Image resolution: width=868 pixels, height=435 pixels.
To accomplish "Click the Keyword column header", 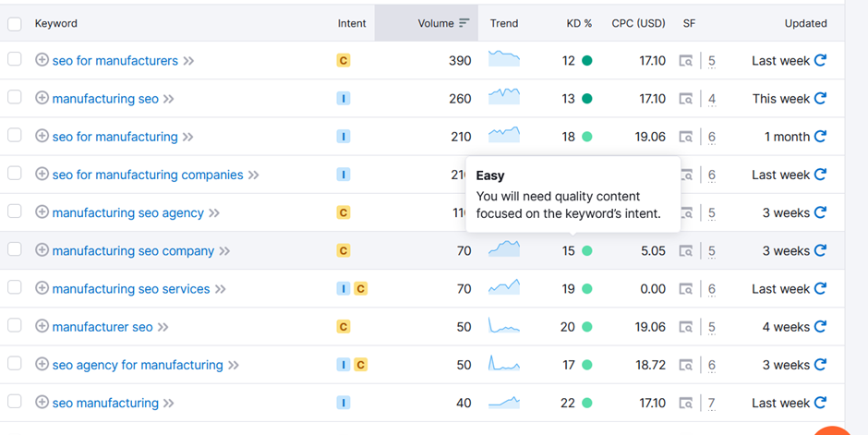I will [x=56, y=23].
